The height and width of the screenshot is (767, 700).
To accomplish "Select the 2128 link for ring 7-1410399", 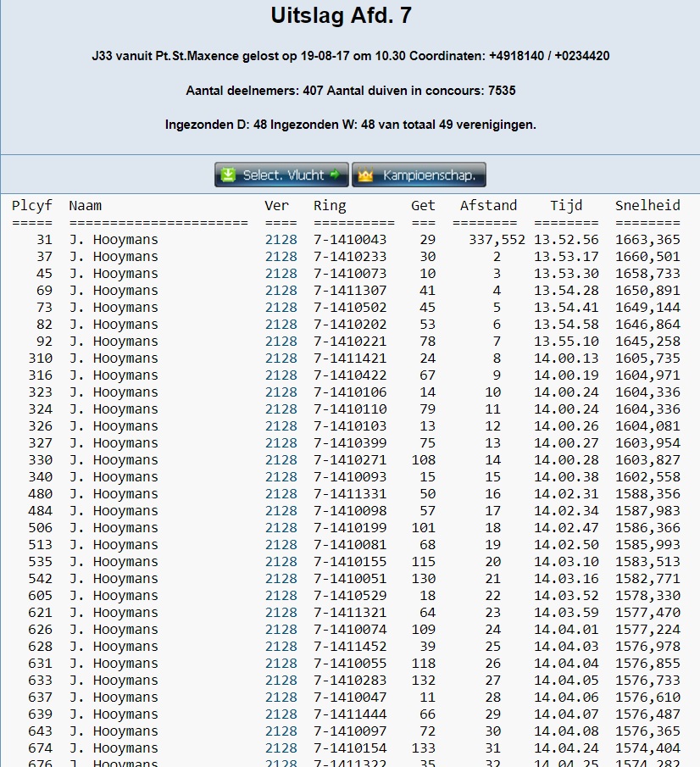I will click(x=281, y=443).
